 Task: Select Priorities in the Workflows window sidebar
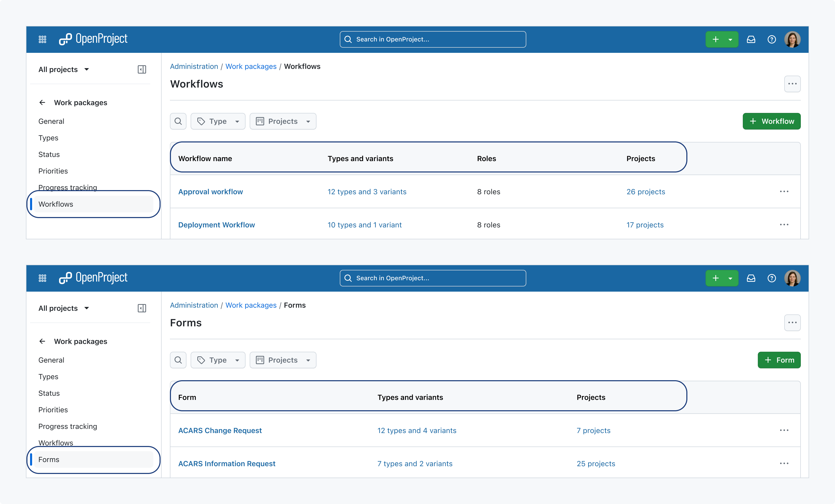click(x=53, y=171)
